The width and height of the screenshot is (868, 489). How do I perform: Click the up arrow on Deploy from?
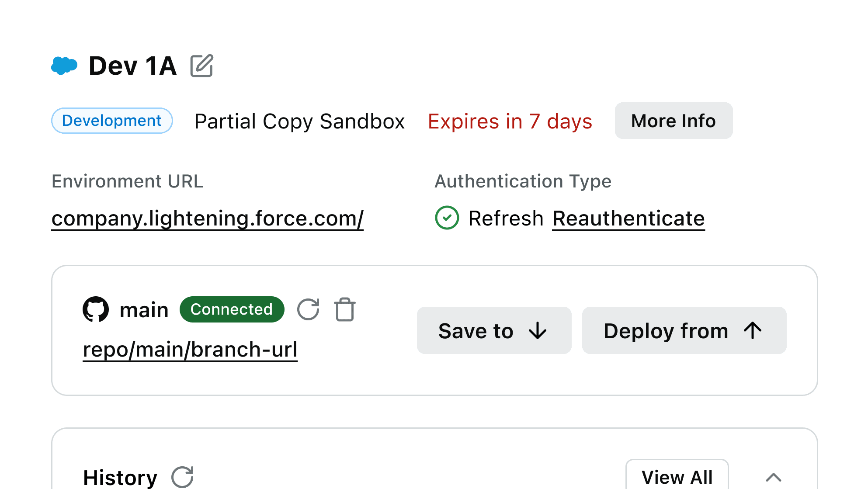click(x=753, y=330)
